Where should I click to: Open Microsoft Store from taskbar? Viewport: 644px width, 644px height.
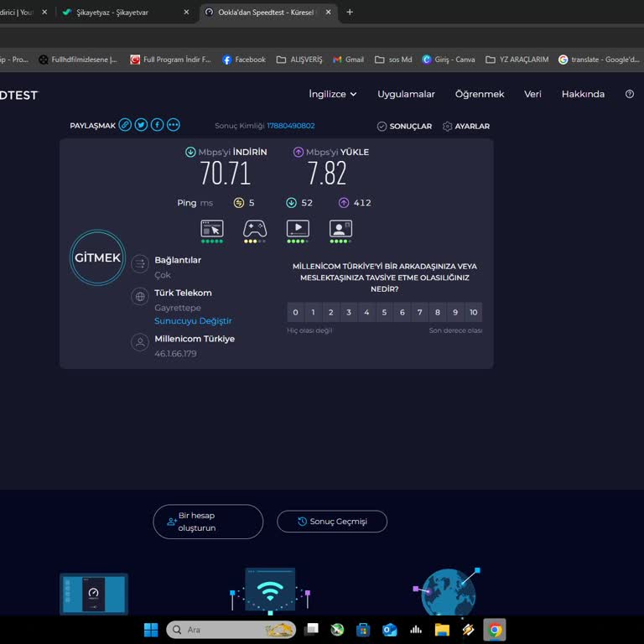pyautogui.click(x=363, y=630)
